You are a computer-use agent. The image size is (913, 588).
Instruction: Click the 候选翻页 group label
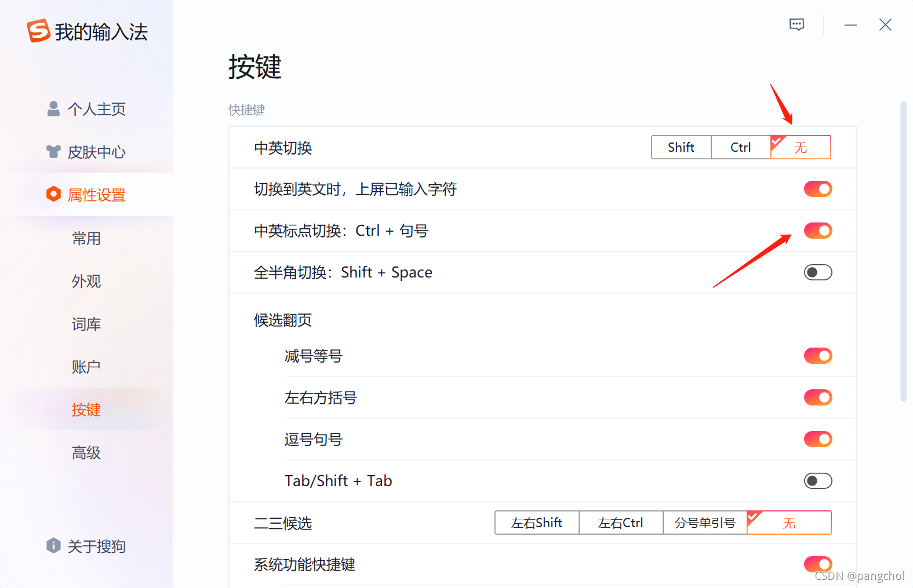click(283, 320)
